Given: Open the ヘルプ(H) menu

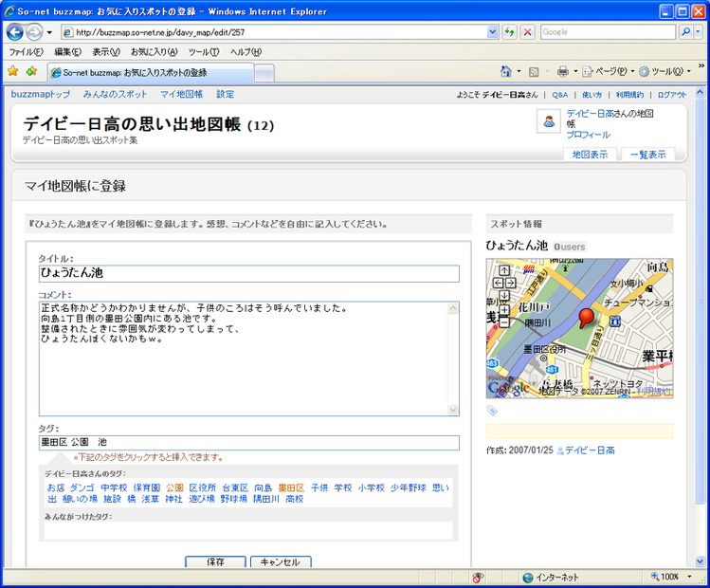Looking at the screenshot, I should (246, 52).
